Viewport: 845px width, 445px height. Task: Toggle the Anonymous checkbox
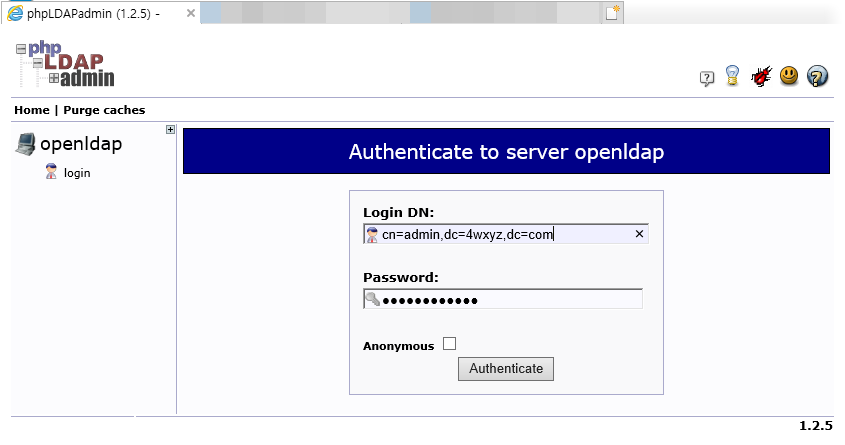pyautogui.click(x=449, y=344)
